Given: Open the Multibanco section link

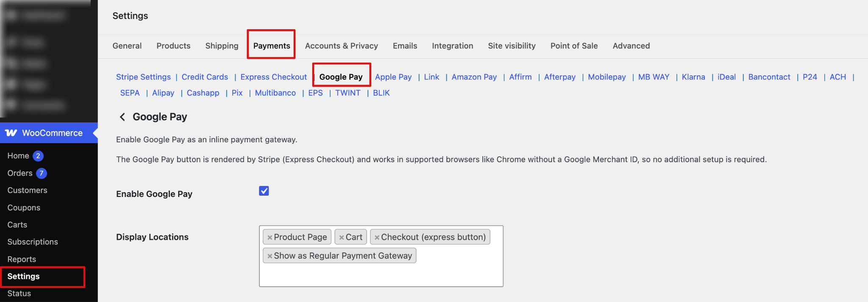Looking at the screenshot, I should coord(275,93).
